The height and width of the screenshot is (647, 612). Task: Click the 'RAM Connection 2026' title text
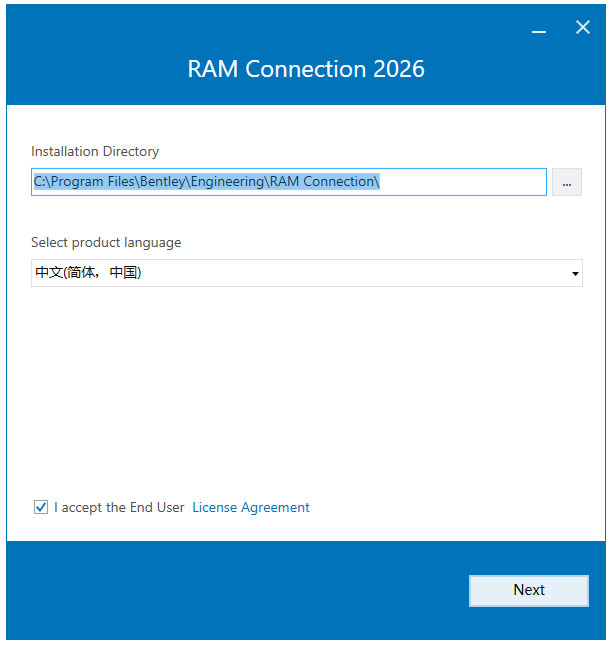coord(306,68)
